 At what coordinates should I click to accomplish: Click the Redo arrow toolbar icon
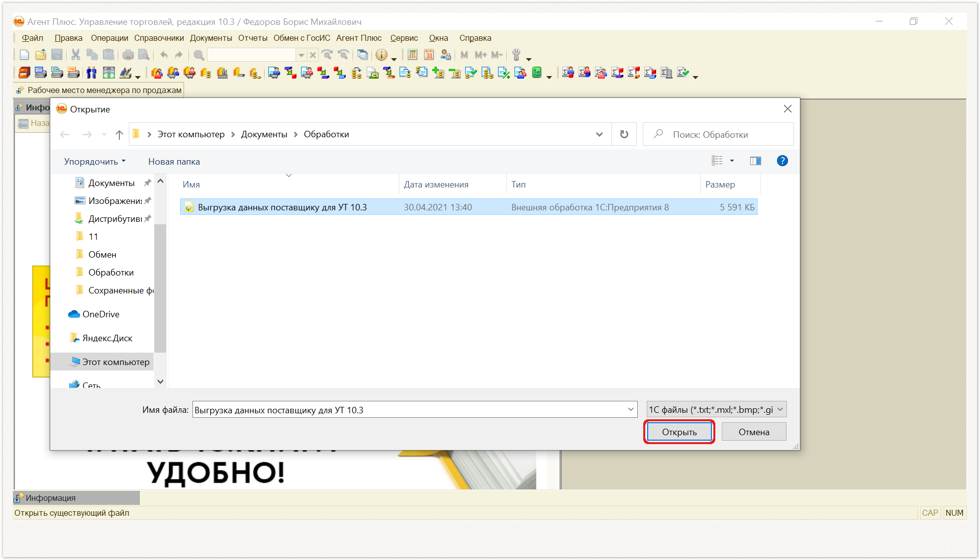point(179,55)
